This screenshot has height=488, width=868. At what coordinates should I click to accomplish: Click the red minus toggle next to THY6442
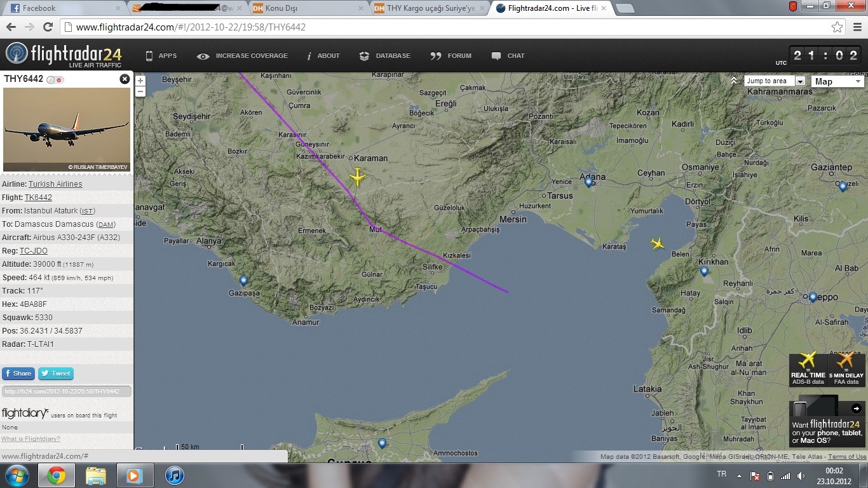tap(59, 79)
